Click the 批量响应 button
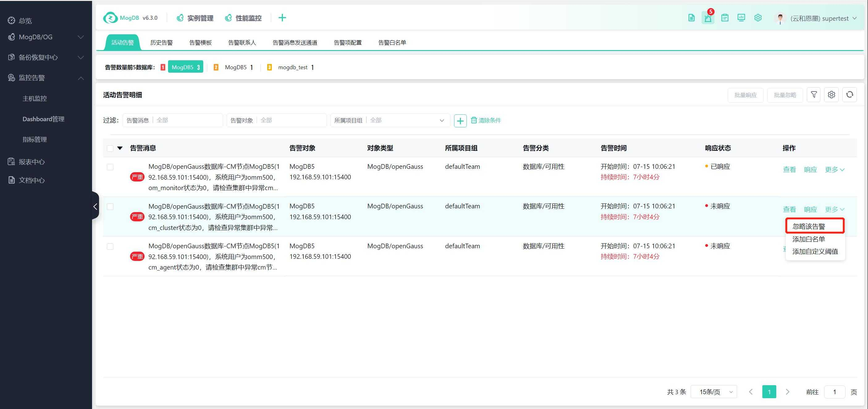 (745, 95)
